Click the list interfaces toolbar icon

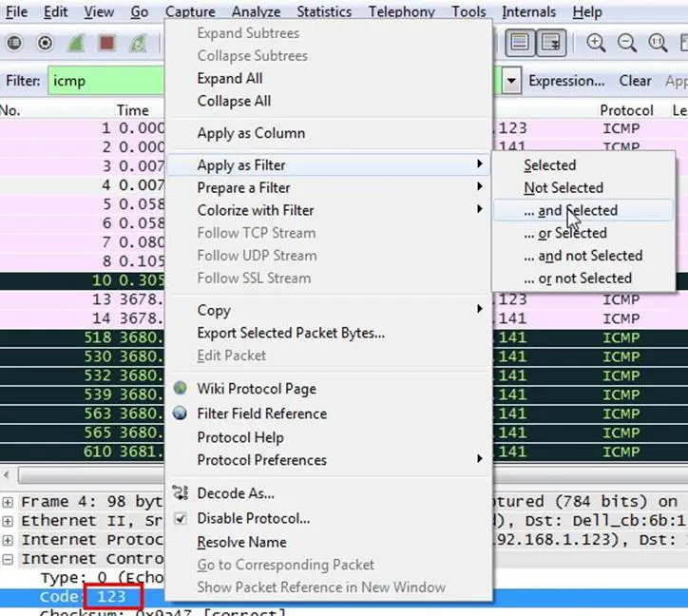(14, 43)
